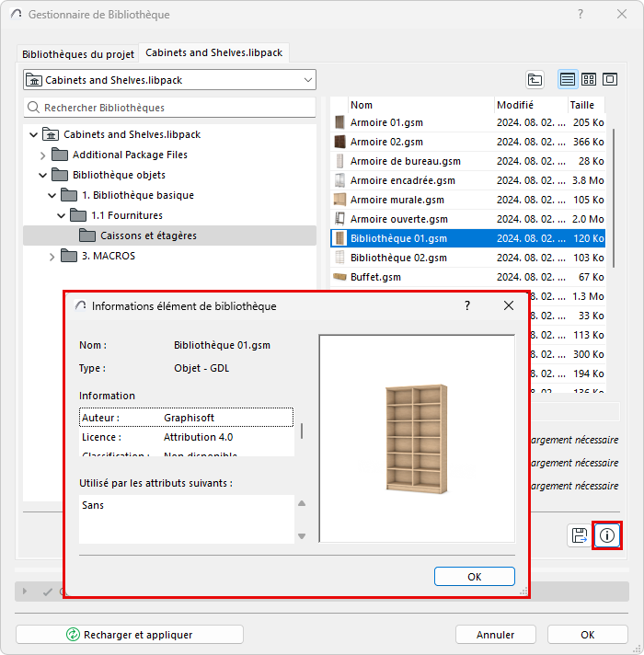644x655 pixels.
Task: Click Auteur: Graphisoft information row
Action: coord(186,418)
